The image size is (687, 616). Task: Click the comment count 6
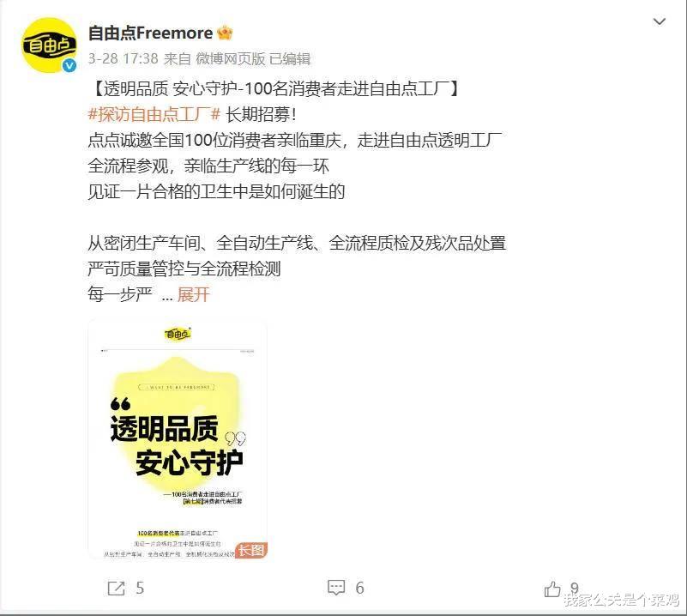click(359, 588)
